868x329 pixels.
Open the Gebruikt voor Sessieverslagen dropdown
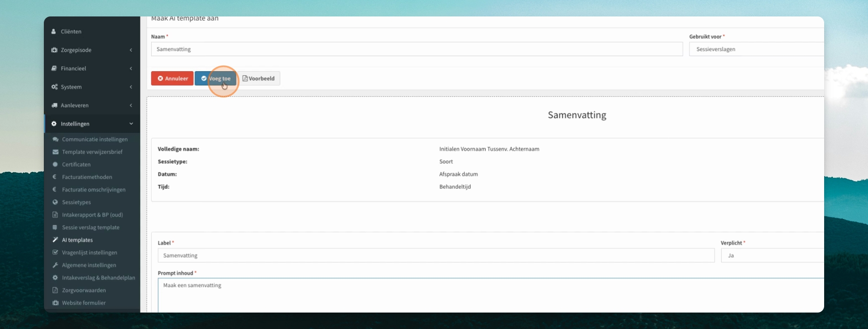pyautogui.click(x=757, y=49)
